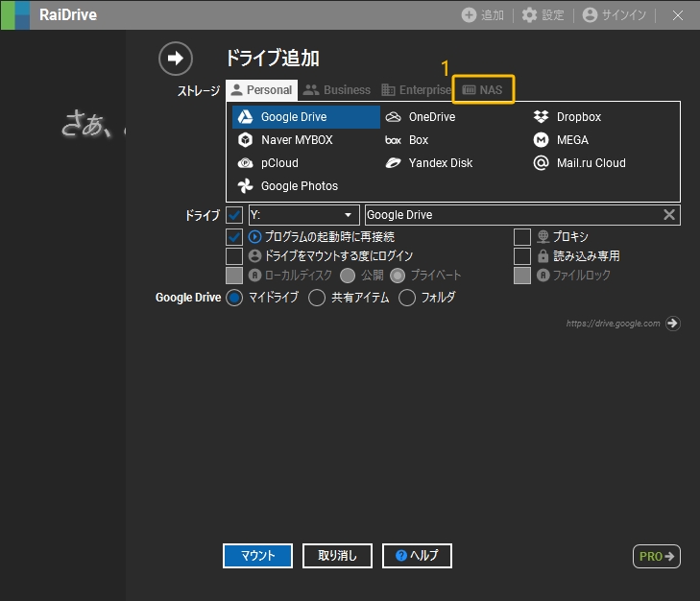Toggle the プログラムの起動時に再接続 checkbox

234,236
